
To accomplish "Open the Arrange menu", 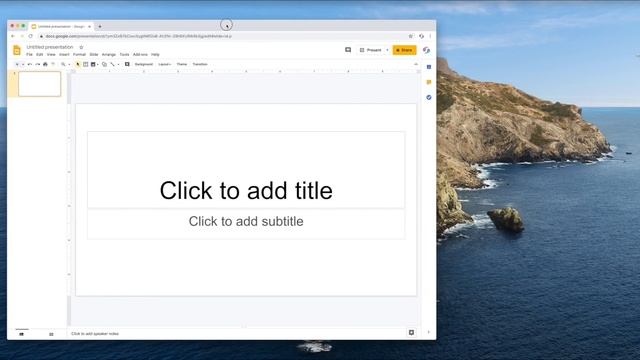I will coord(109,55).
